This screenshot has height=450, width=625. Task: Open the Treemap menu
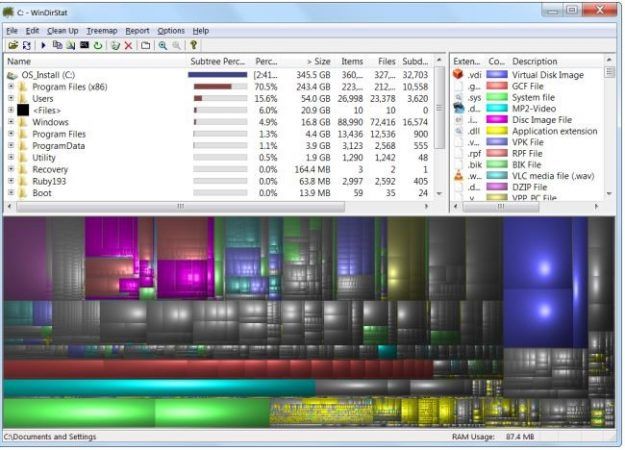[x=102, y=31]
